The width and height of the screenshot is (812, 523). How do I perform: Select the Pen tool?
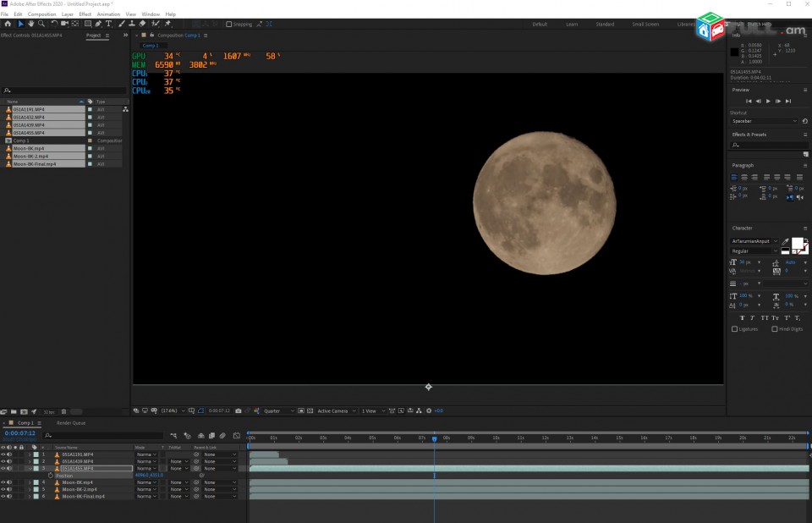[x=98, y=24]
